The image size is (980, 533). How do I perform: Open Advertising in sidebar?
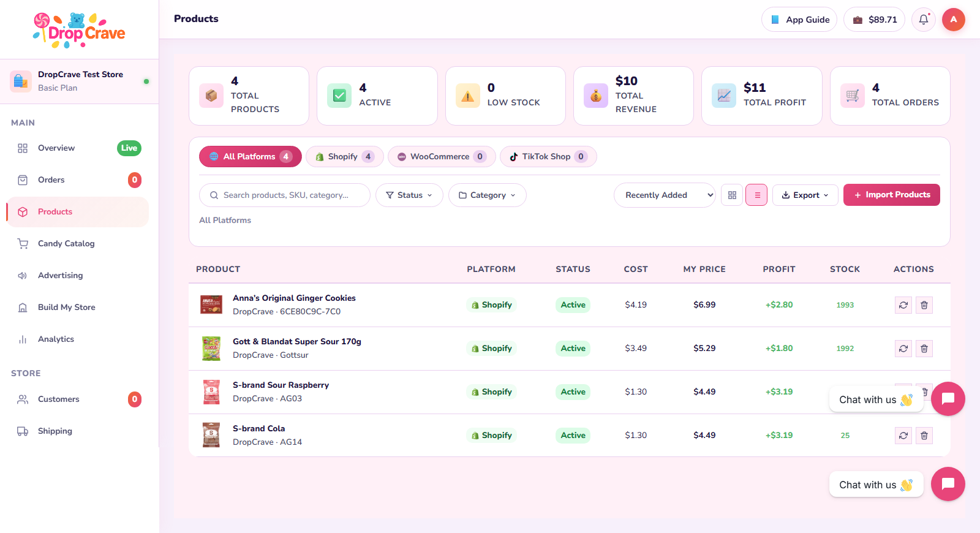click(78, 276)
